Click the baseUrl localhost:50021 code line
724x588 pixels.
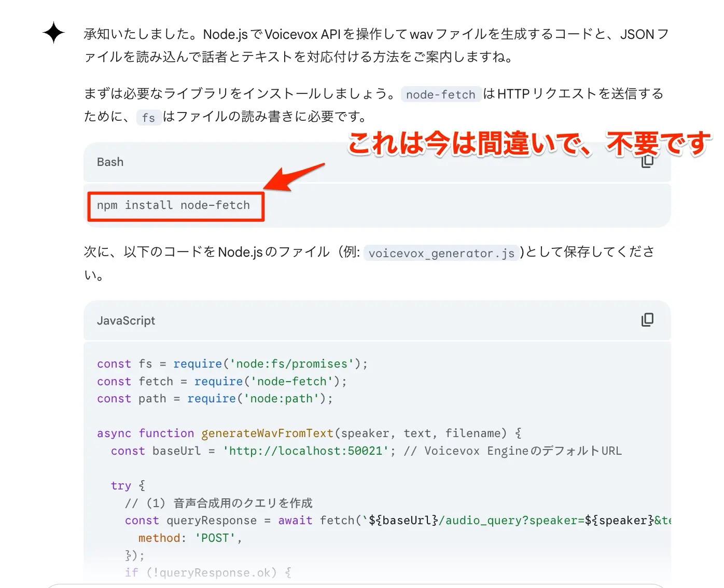366,451
